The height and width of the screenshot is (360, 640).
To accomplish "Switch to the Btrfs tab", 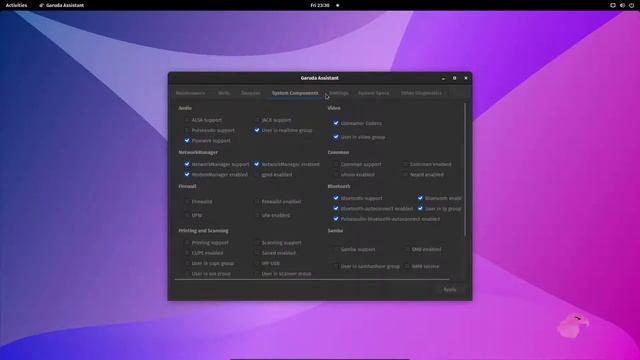I will click(x=224, y=93).
